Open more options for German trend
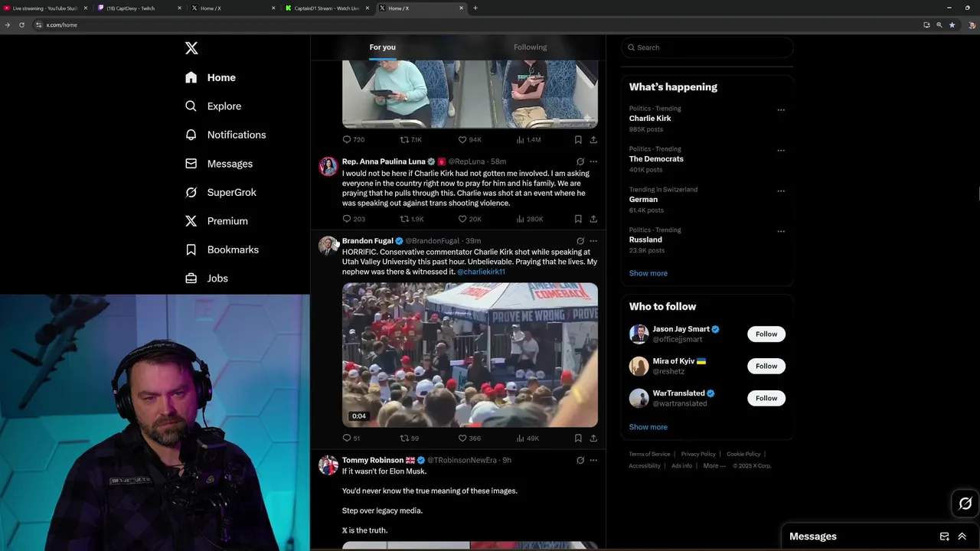Viewport: 980px width, 551px height. pos(781,191)
